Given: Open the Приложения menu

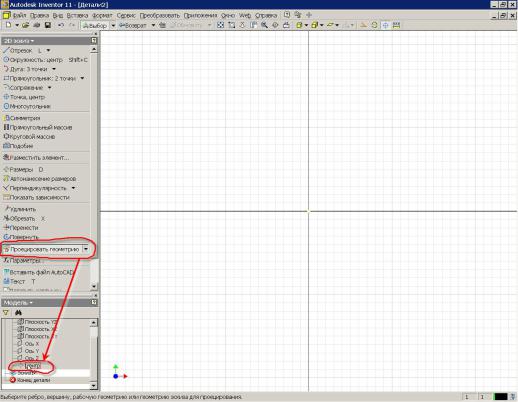Looking at the screenshot, I should (x=200, y=15).
